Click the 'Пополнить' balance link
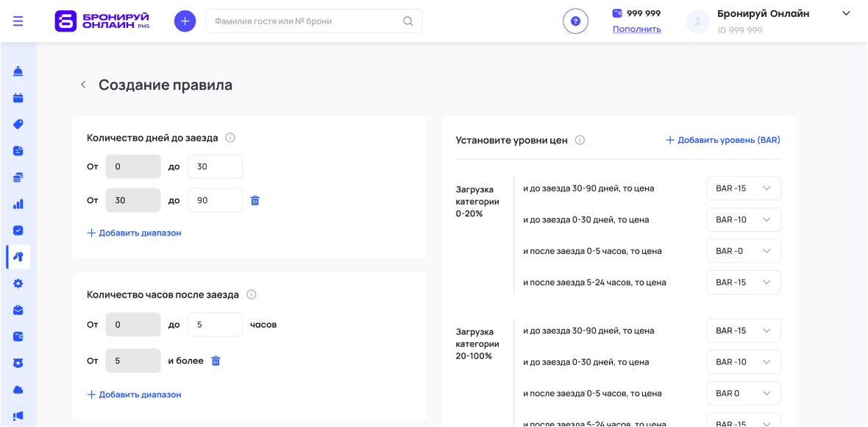868x427 pixels. (x=636, y=29)
